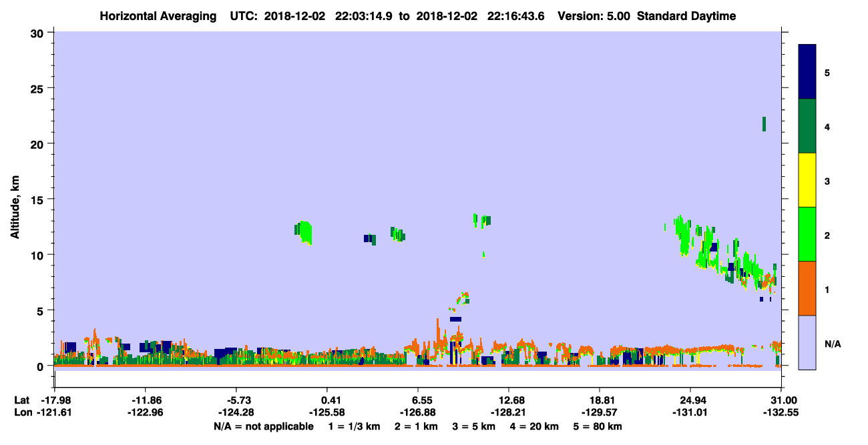Click the 'Lon' row label
Image resolution: width=868 pixels, height=445 pixels.
click(23, 412)
